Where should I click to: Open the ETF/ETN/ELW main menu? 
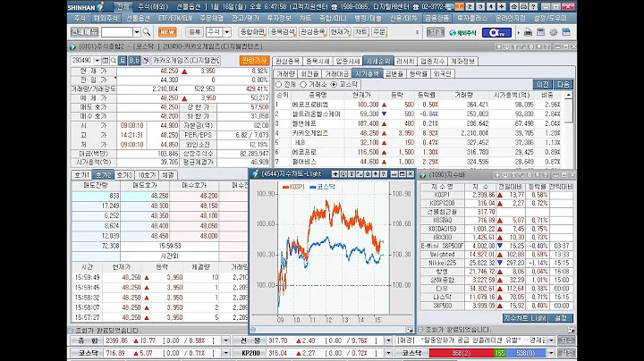pyautogui.click(x=175, y=19)
